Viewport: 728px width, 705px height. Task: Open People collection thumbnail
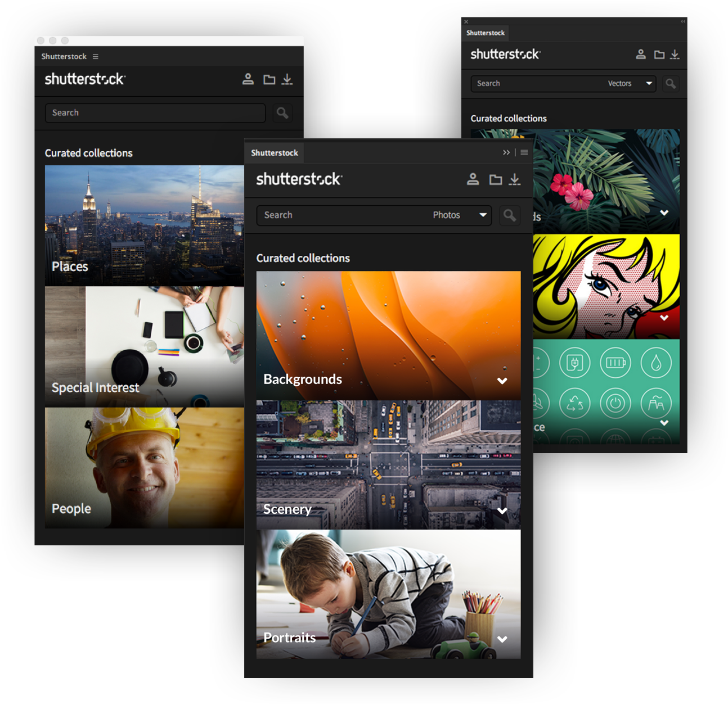coord(145,468)
